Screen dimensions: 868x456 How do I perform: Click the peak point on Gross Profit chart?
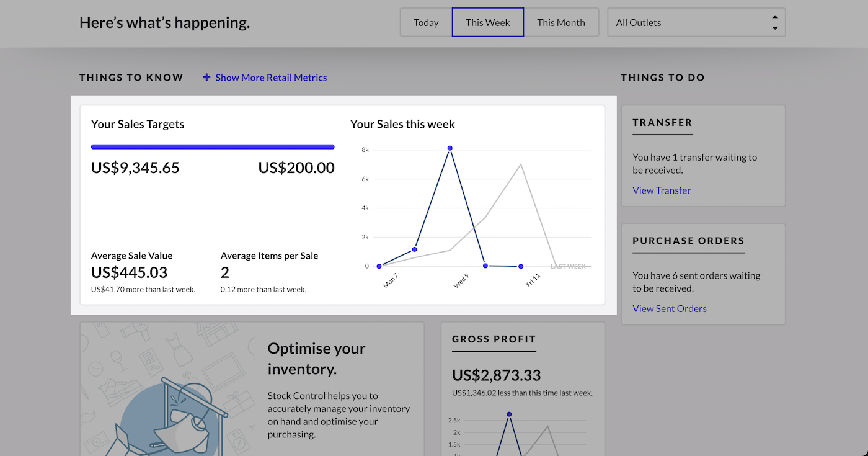coord(509,414)
